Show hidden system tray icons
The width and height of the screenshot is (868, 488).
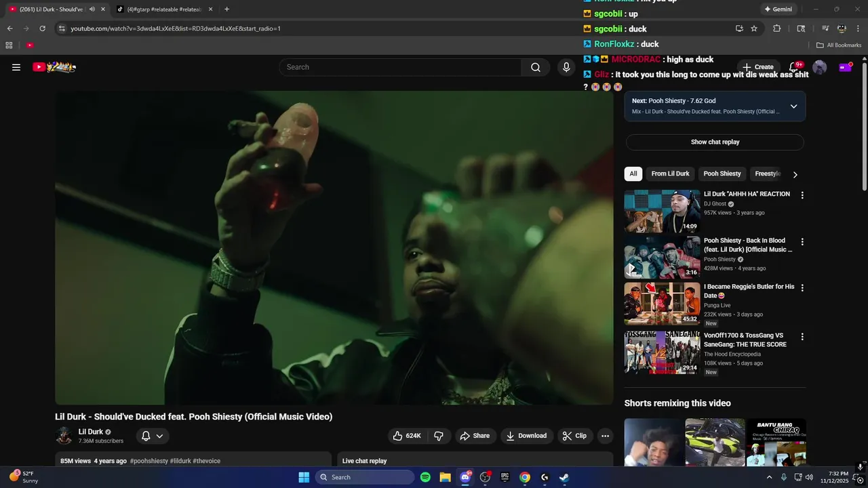tap(769, 477)
